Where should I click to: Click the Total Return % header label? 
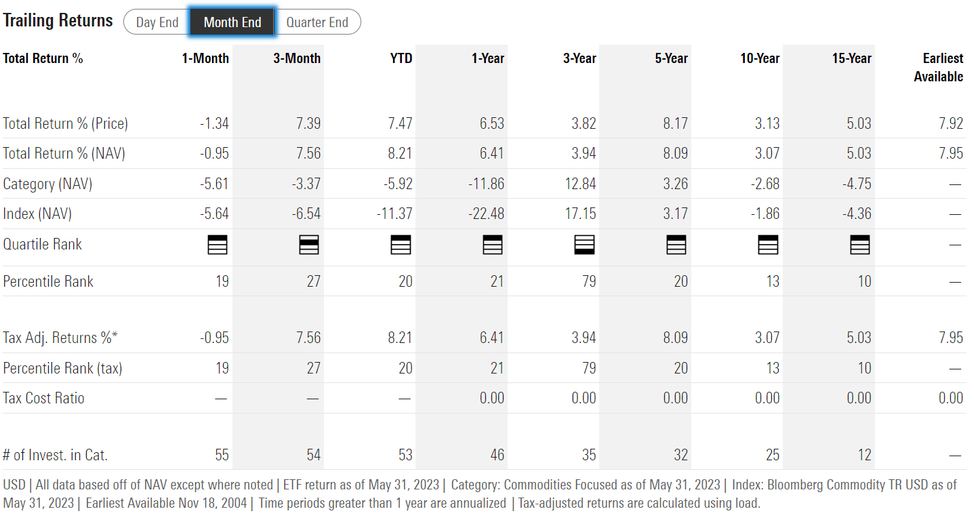pyautogui.click(x=43, y=58)
